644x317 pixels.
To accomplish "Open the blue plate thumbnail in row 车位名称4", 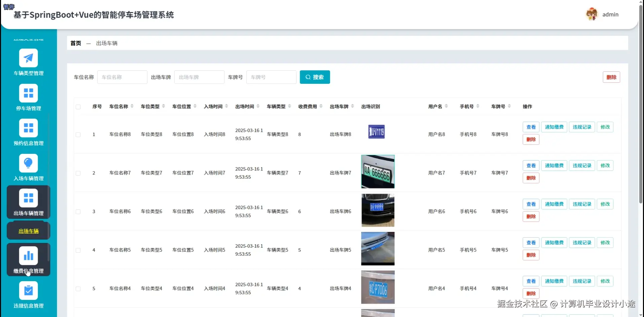I will coord(378,287).
